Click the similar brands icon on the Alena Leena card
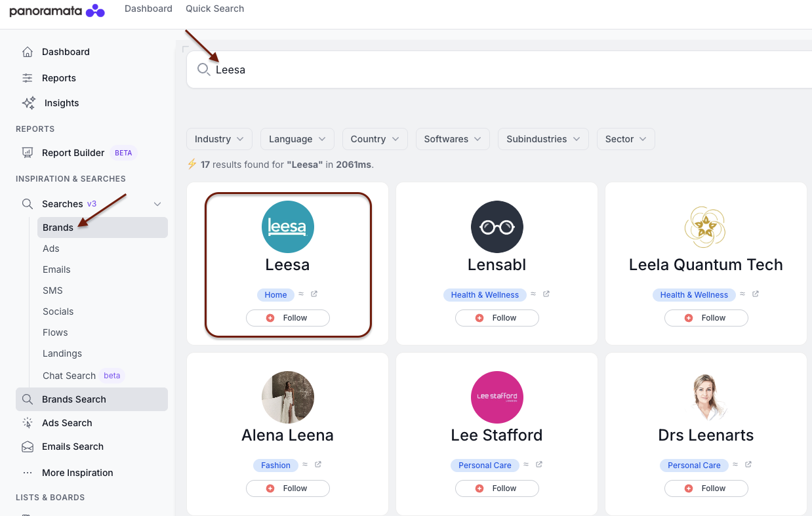The height and width of the screenshot is (516, 812). 305,464
